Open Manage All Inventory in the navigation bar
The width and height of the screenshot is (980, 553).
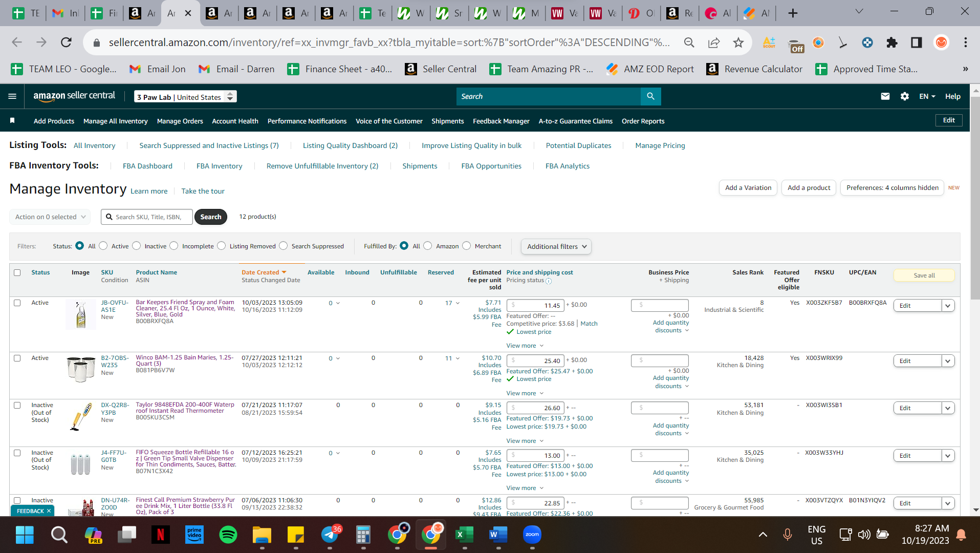click(x=116, y=121)
